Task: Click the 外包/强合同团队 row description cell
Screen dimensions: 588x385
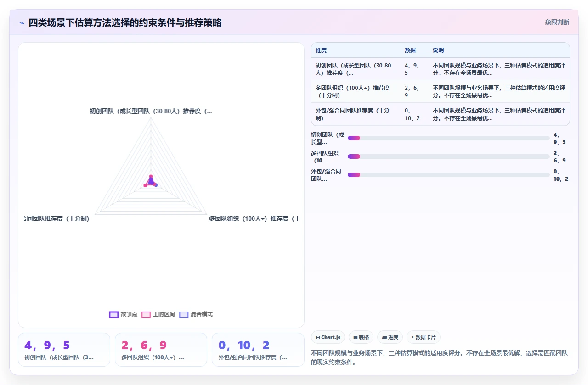Action: click(x=499, y=114)
